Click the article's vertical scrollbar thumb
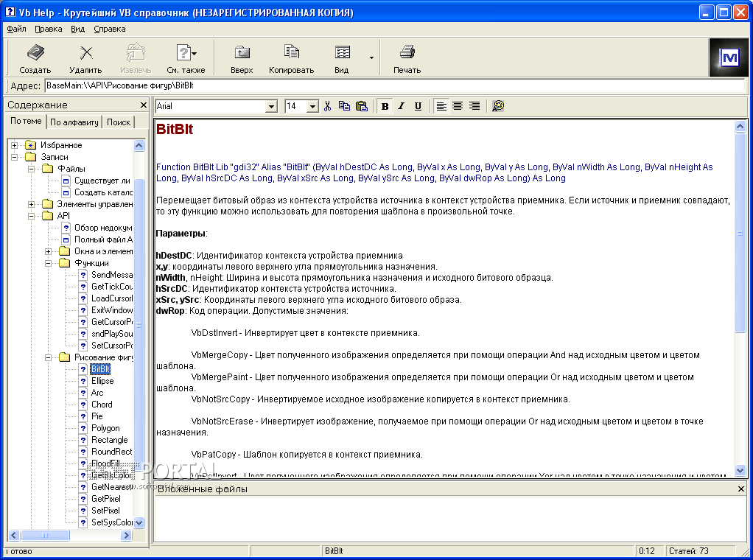Viewport: 753px width, 560px height. (740, 232)
